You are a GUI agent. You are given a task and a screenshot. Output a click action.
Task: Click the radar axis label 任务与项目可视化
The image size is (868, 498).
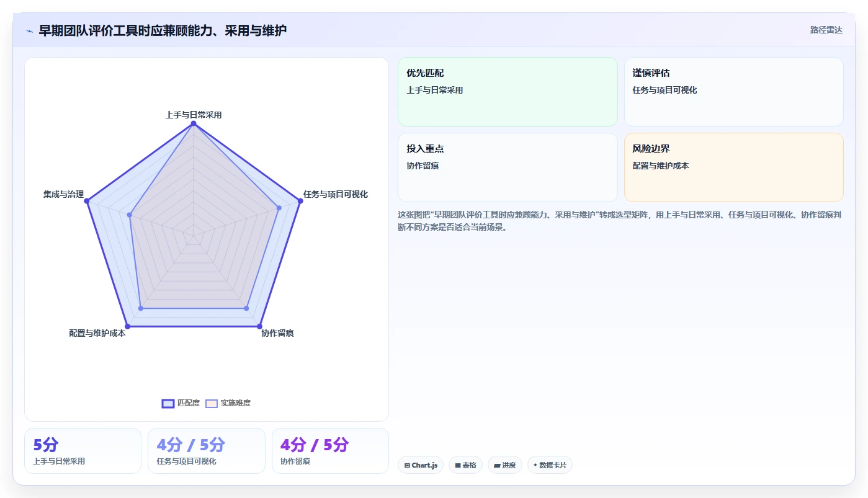(336, 194)
